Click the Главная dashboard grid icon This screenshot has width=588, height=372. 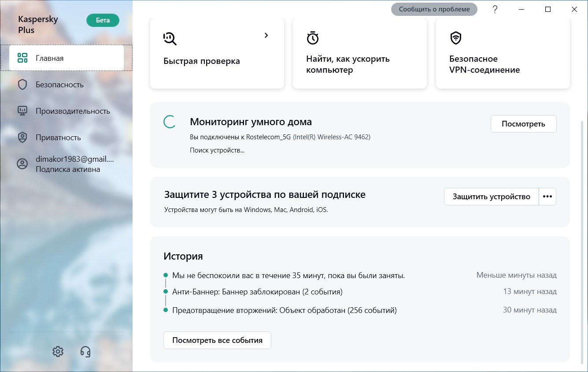22,58
